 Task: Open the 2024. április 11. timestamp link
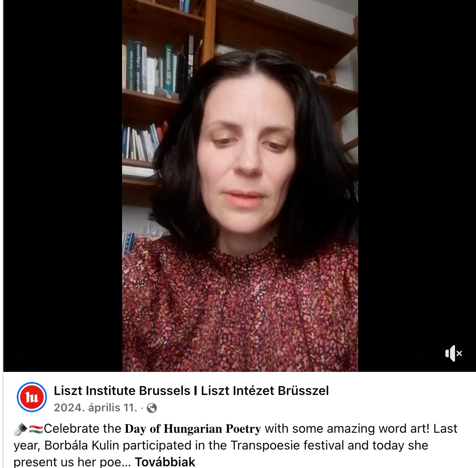[96, 408]
